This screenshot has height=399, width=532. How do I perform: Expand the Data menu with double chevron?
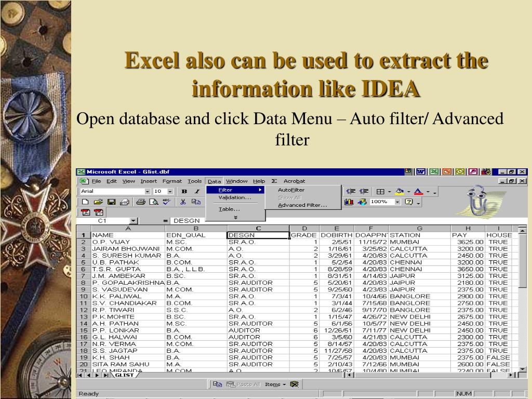click(x=235, y=217)
